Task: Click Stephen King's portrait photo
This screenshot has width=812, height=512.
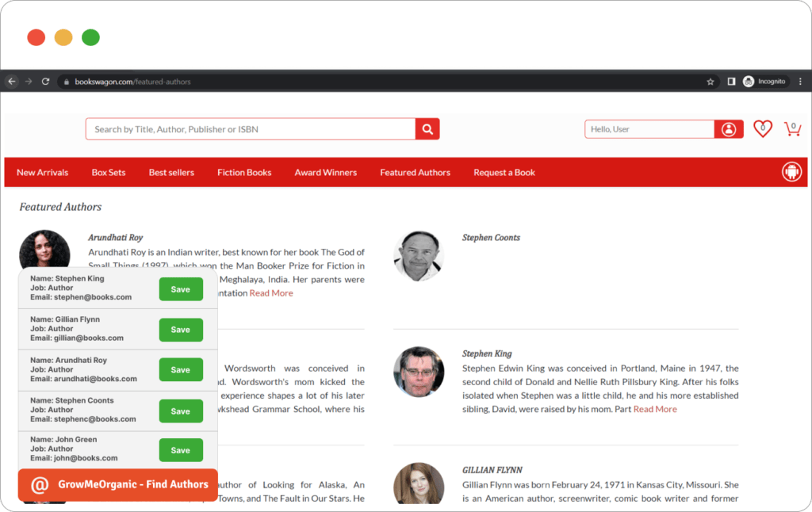Action: tap(419, 373)
